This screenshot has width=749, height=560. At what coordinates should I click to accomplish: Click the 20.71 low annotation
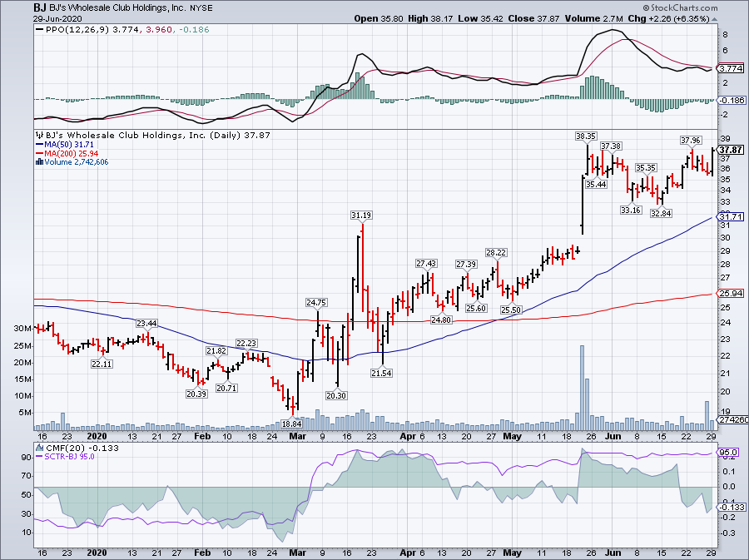[x=226, y=388]
